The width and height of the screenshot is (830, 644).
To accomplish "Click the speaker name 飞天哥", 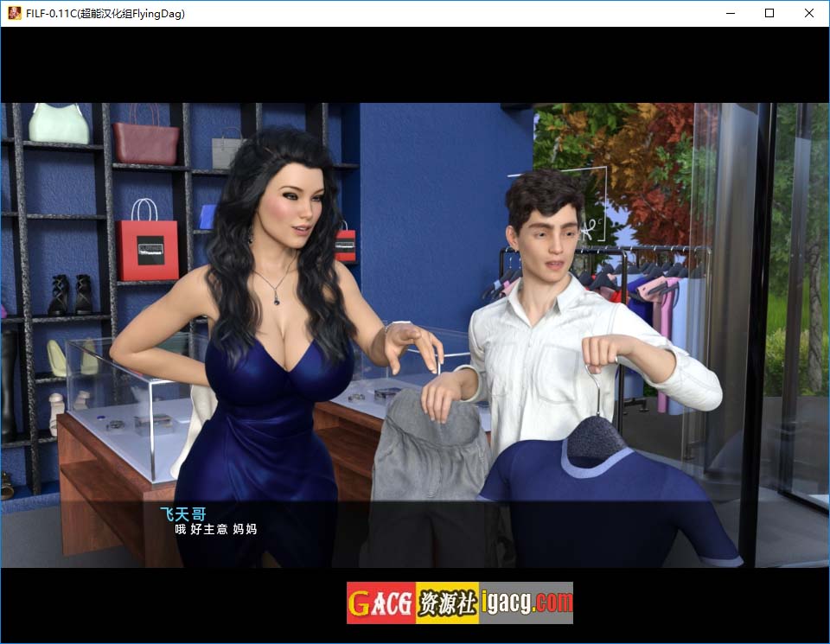I will point(183,513).
